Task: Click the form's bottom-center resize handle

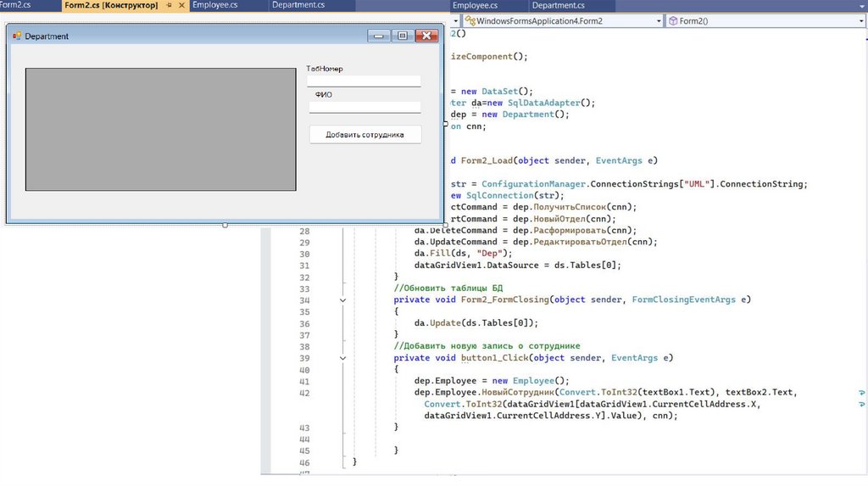Action: 225,225
